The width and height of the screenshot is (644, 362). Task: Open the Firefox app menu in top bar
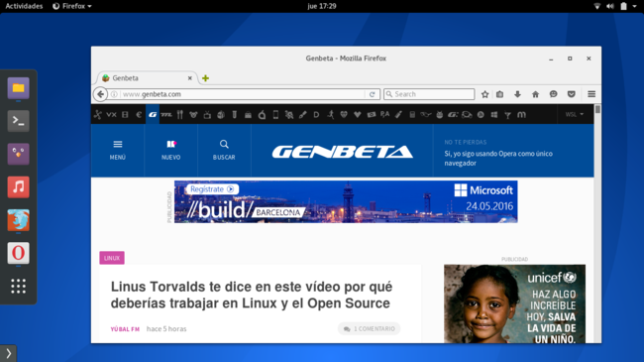point(72,6)
